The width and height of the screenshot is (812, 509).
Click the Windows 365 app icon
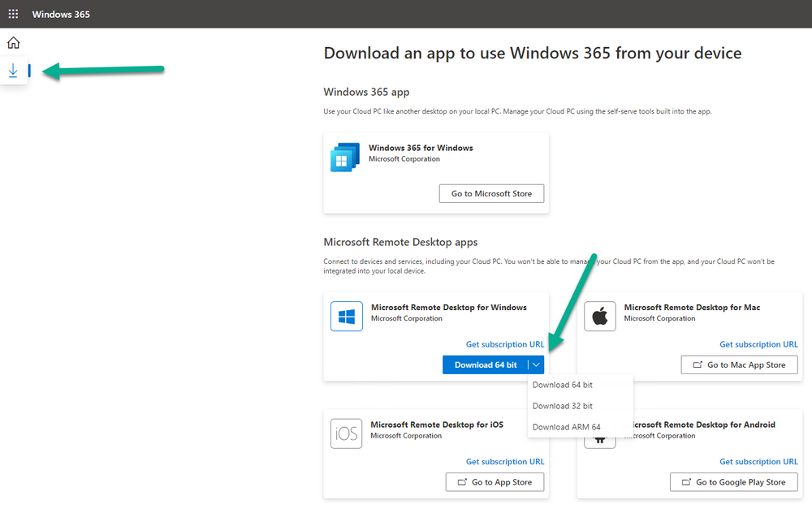(x=345, y=157)
